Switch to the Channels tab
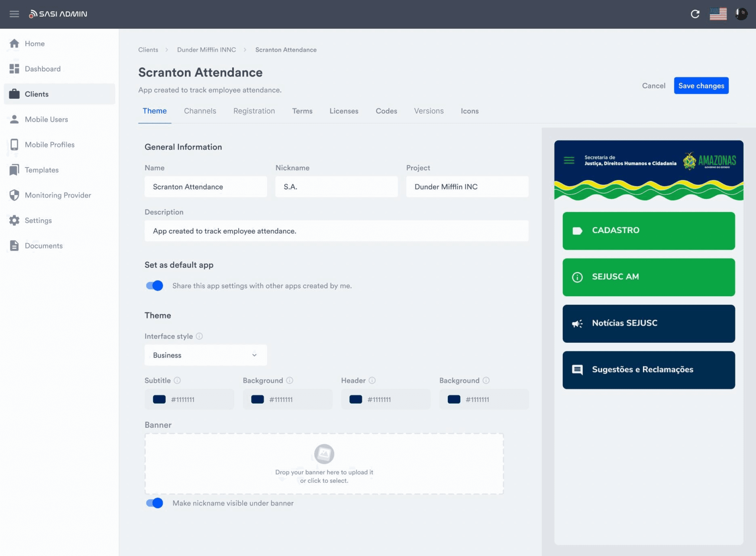The height and width of the screenshot is (556, 756). tap(200, 111)
